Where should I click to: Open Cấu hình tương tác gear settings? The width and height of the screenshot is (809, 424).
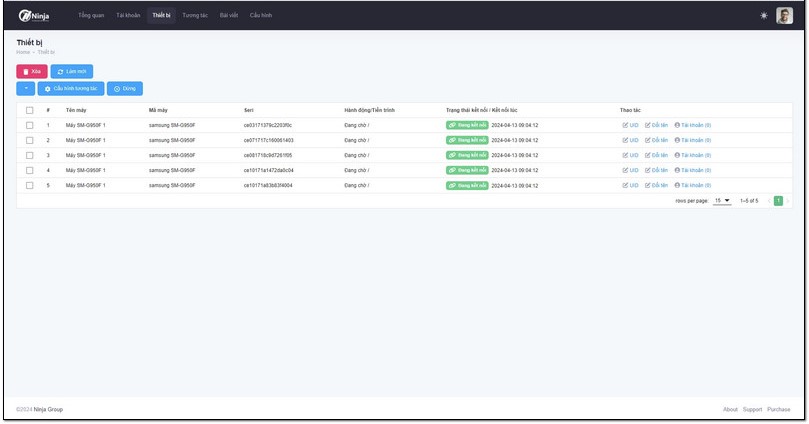(x=71, y=89)
